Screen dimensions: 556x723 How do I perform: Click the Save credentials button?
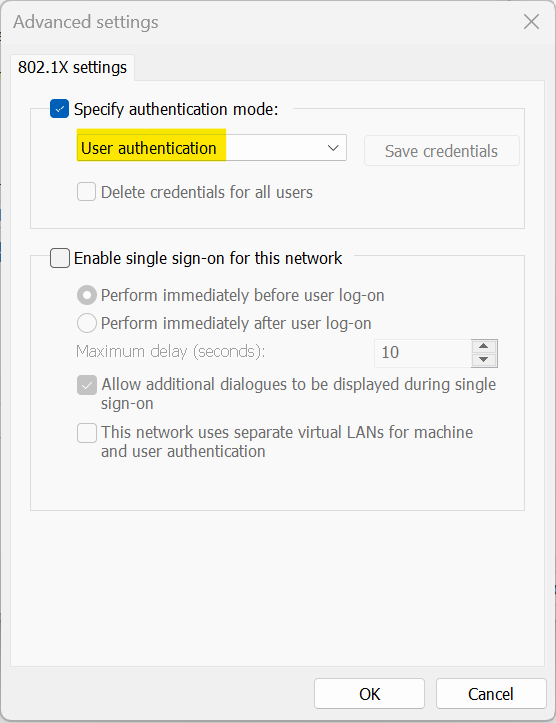[441, 151]
